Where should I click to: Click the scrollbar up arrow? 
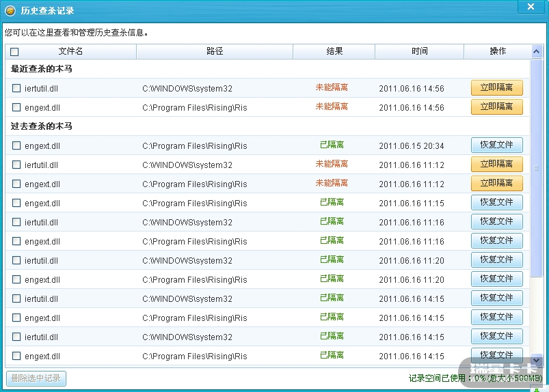click(x=537, y=52)
